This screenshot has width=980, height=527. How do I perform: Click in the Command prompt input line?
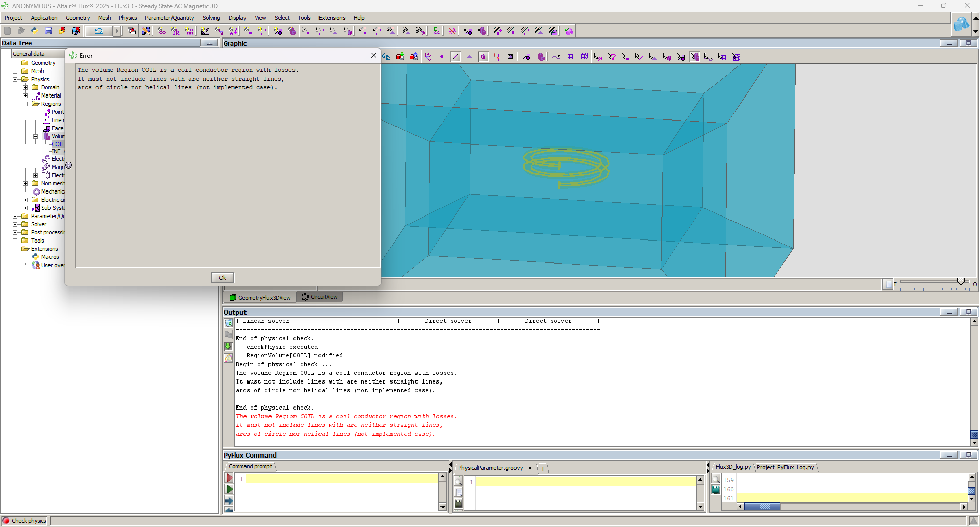coord(341,478)
